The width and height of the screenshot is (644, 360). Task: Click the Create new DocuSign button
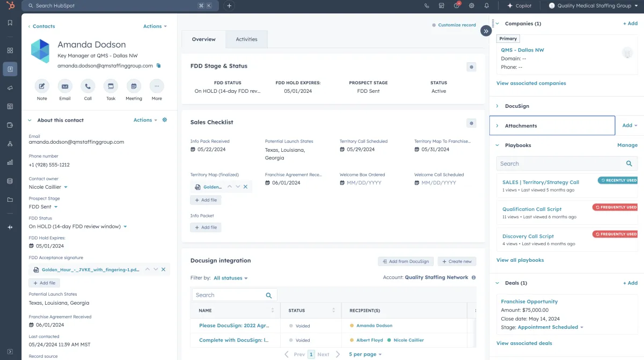pyautogui.click(x=457, y=261)
